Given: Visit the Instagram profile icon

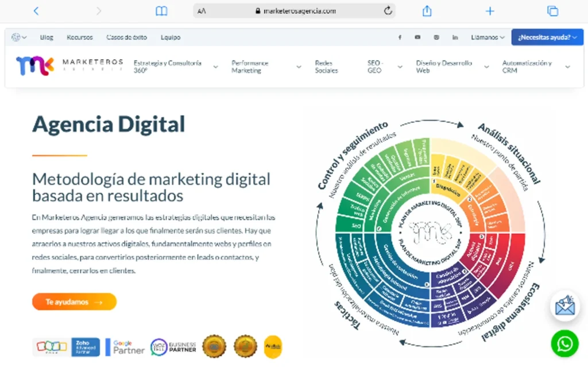Looking at the screenshot, I should click(436, 37).
